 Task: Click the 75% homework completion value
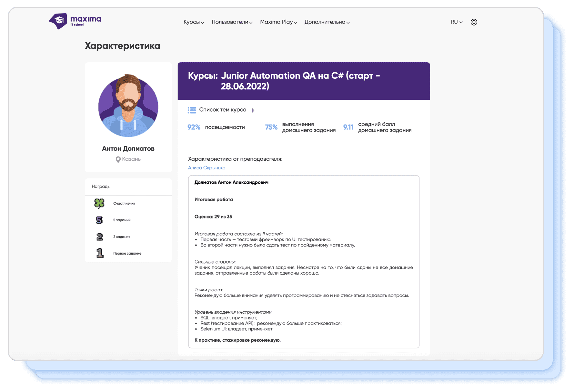[x=271, y=127]
